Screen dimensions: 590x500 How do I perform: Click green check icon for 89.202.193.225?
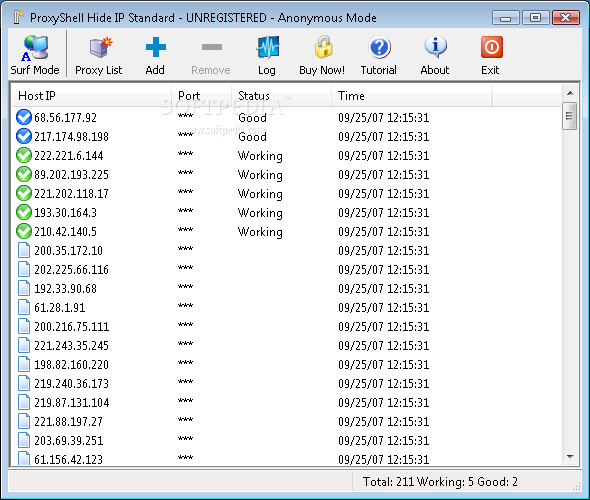24,174
